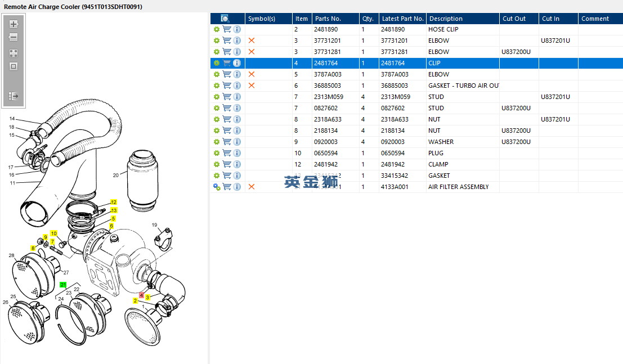
Task: Click the gear icon for HOSE CLIP row
Action: 217,29
